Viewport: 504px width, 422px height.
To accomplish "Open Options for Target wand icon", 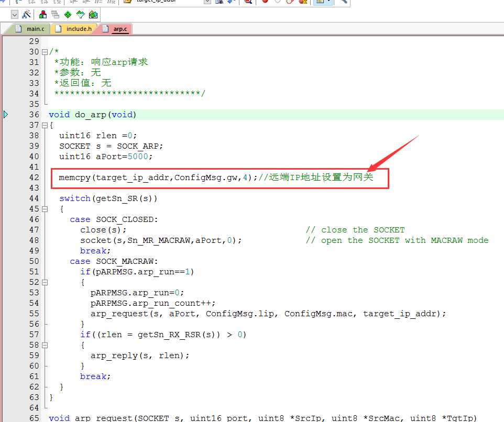I will click(26, 15).
